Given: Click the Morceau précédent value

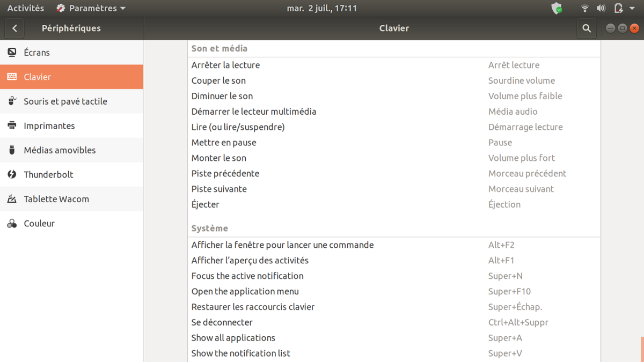Looking at the screenshot, I should 528,174.
